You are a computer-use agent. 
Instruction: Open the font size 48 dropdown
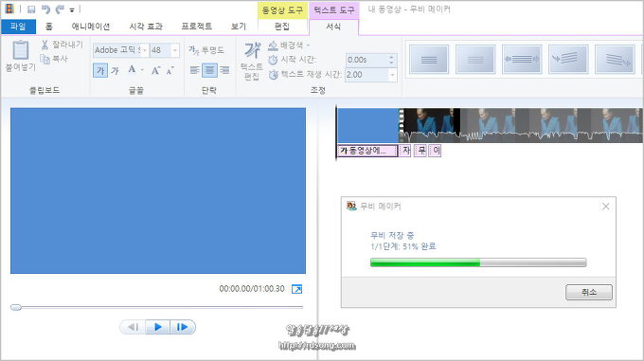pyautogui.click(x=175, y=50)
